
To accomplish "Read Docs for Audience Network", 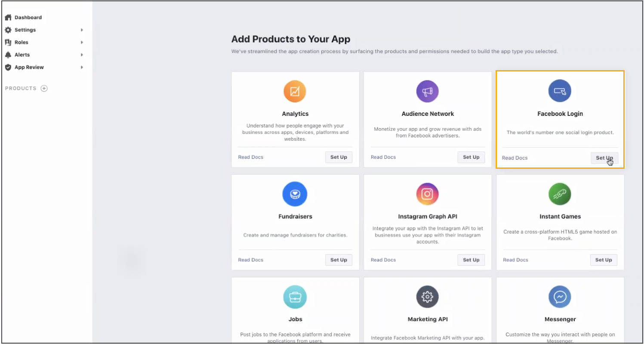I will tap(383, 157).
